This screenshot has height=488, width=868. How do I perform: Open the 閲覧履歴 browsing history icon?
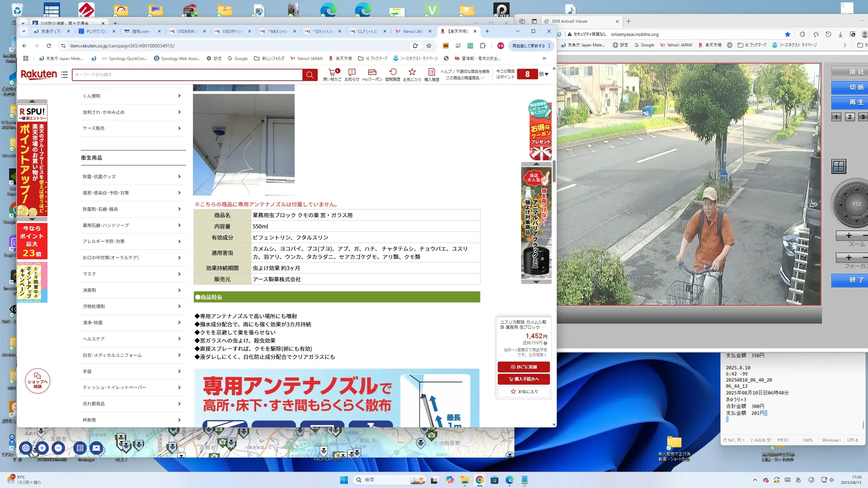pos(393,72)
